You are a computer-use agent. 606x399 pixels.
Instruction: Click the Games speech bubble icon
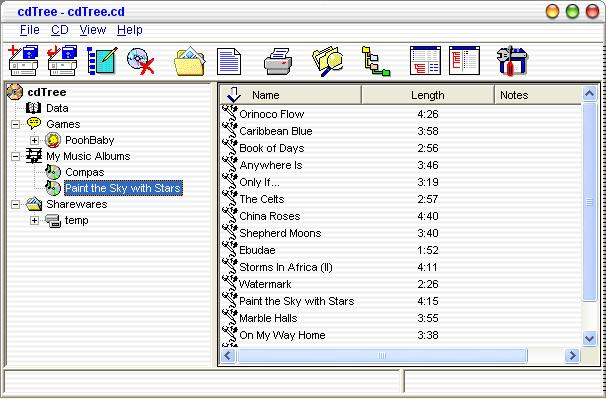point(34,124)
